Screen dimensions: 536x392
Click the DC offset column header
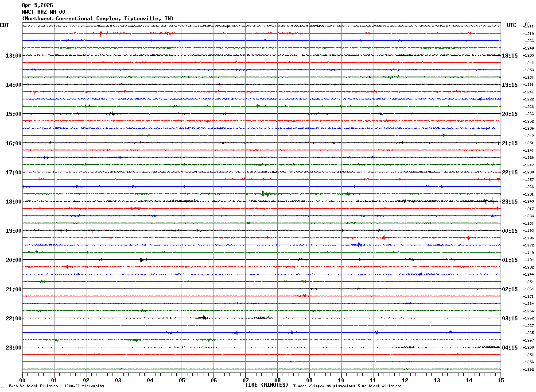527,24
